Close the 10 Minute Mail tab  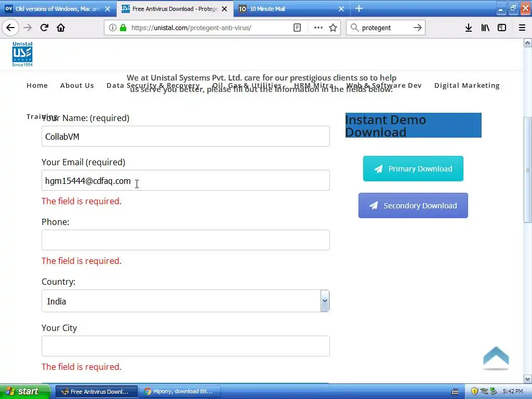pyautogui.click(x=341, y=9)
